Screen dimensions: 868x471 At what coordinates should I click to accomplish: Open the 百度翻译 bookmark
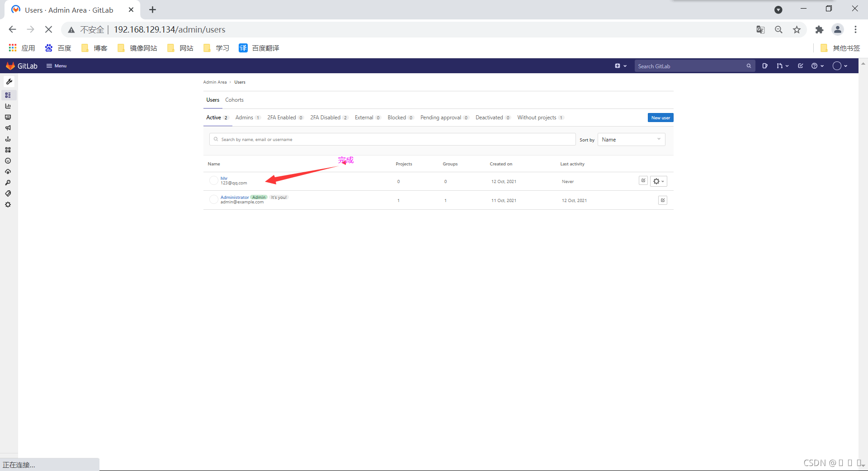pos(259,48)
